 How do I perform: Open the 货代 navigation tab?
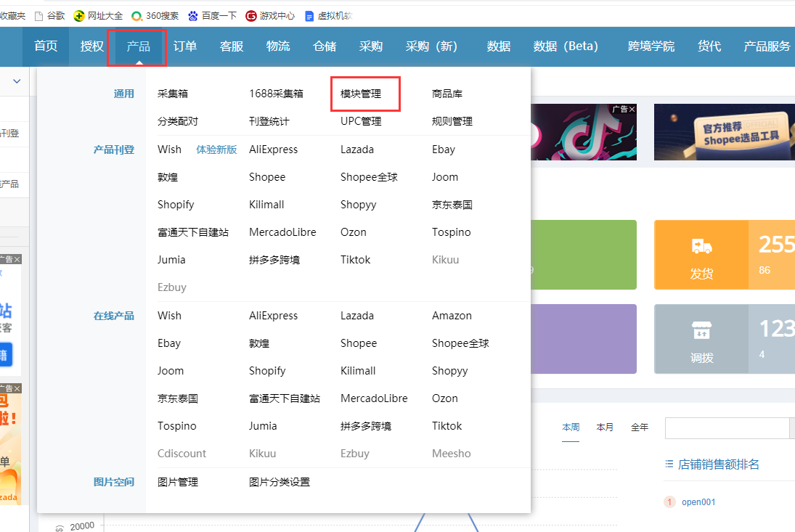click(x=709, y=46)
